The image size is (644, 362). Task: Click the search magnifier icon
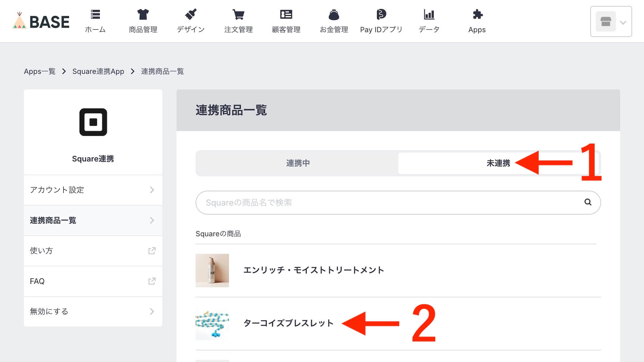(588, 202)
